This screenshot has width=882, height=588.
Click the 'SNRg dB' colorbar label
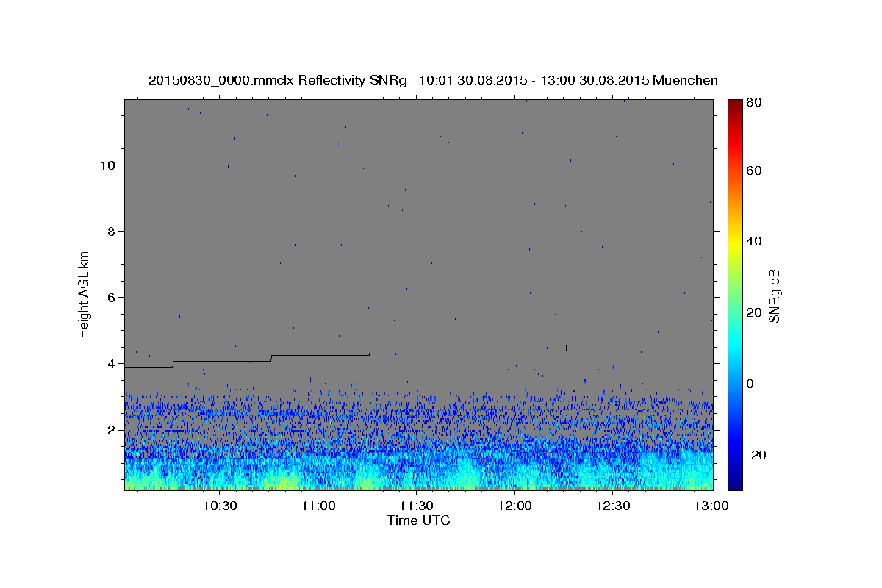(774, 295)
